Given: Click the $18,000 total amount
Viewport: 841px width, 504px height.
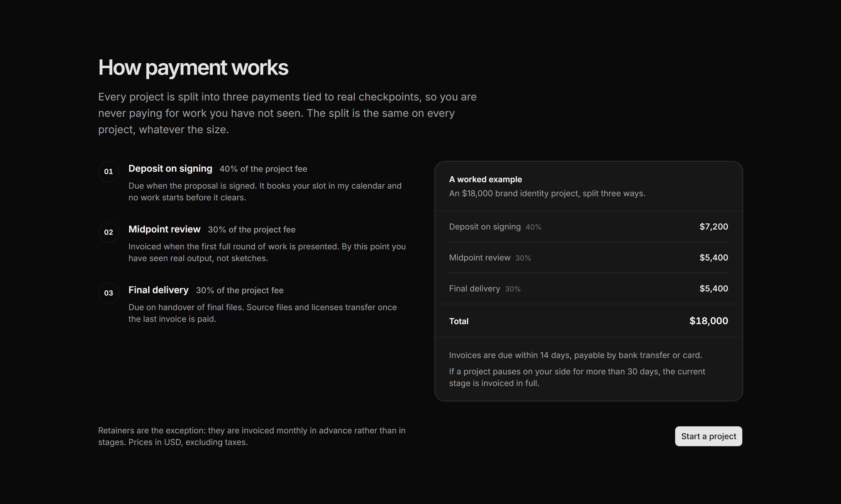Looking at the screenshot, I should [709, 321].
